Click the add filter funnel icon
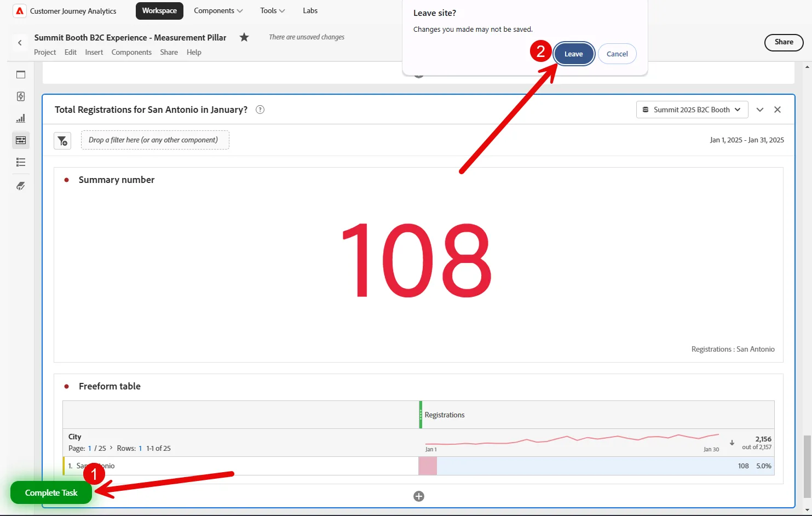This screenshot has width=812, height=516. pyautogui.click(x=62, y=141)
